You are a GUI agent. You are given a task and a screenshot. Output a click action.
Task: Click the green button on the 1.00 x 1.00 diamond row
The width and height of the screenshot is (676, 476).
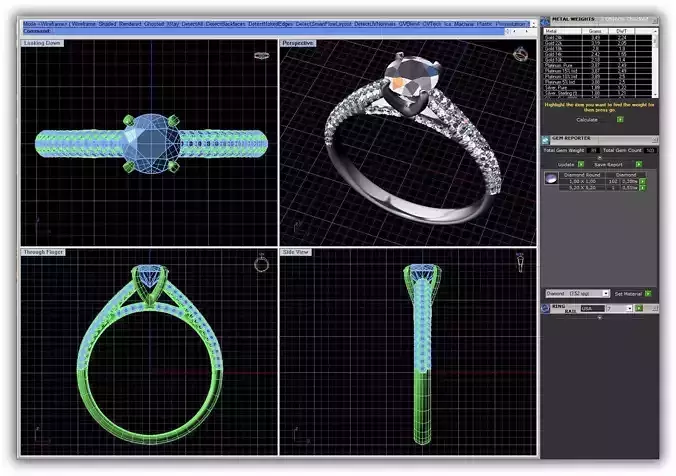(642, 182)
